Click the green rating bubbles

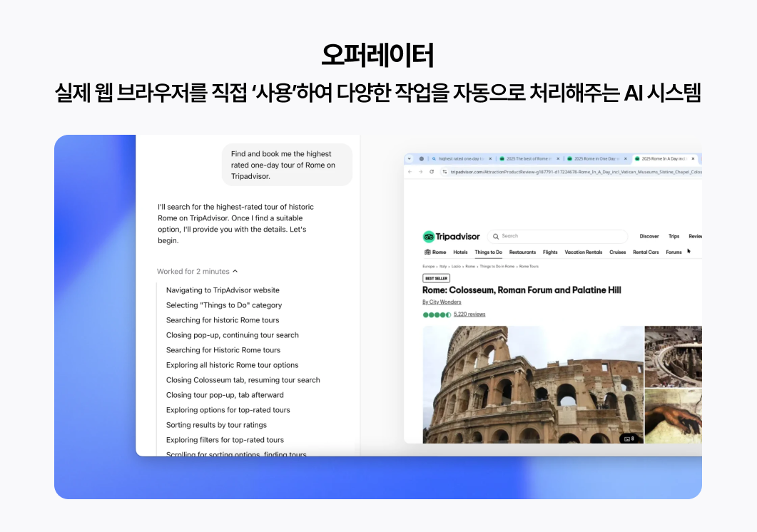pyautogui.click(x=437, y=314)
